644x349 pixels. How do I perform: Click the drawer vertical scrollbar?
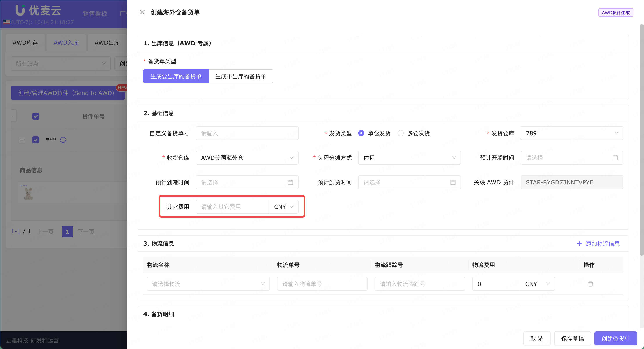pos(642,140)
